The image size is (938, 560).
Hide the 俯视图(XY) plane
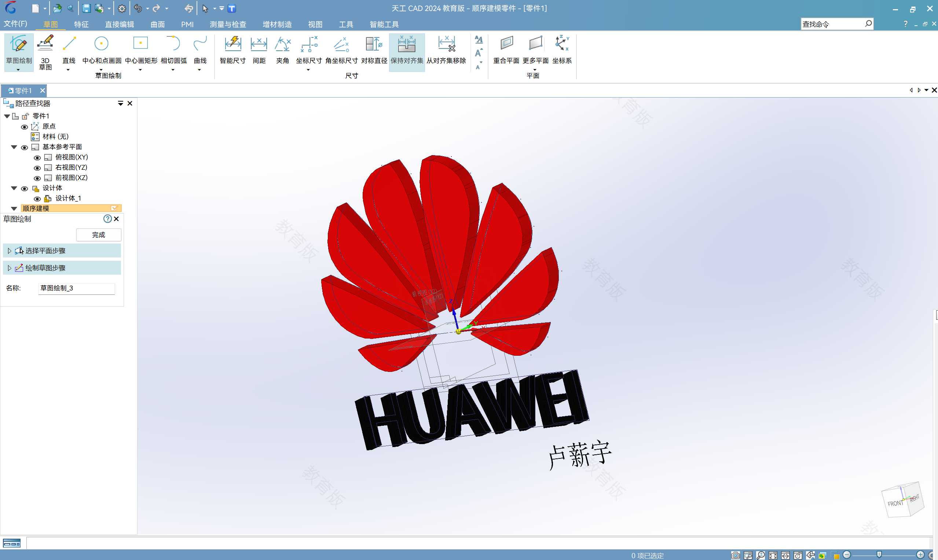(37, 158)
